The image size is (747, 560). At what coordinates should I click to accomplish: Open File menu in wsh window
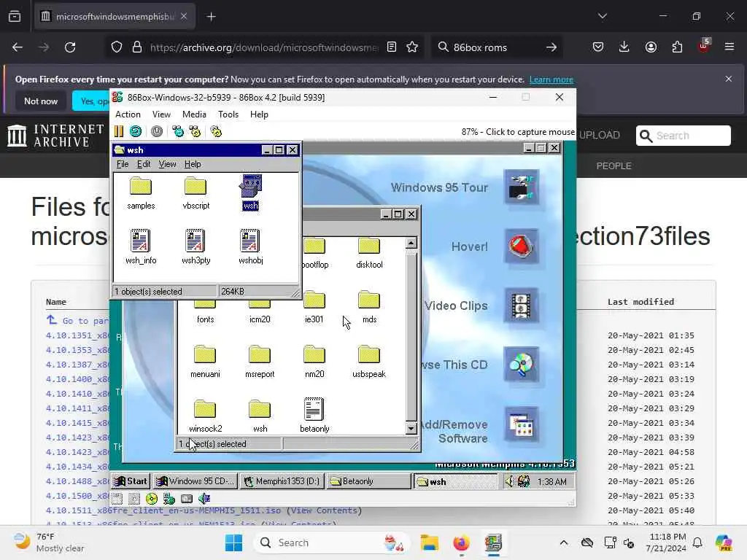[x=123, y=164]
